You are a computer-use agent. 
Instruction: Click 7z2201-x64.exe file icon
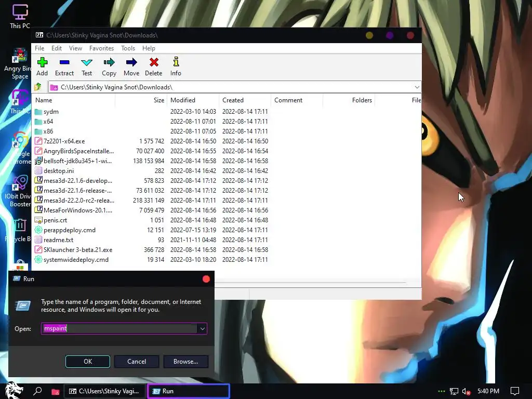[38, 141]
